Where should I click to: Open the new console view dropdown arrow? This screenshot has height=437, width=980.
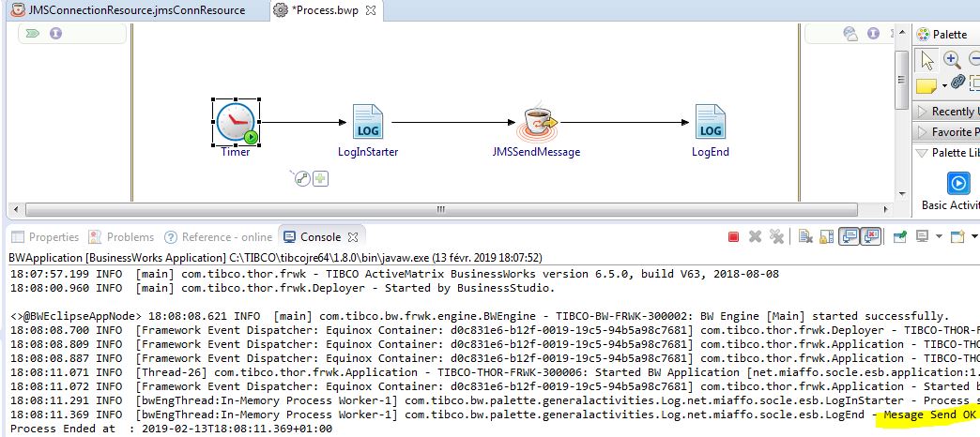[973, 236]
